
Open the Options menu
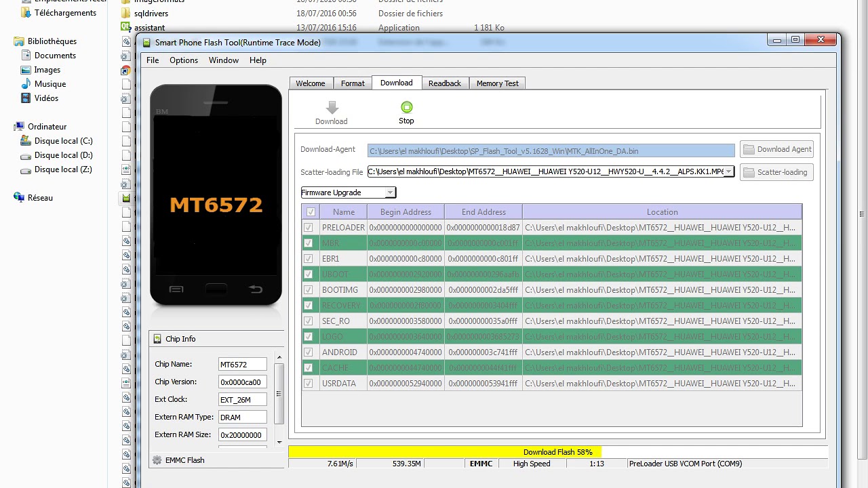tap(184, 60)
